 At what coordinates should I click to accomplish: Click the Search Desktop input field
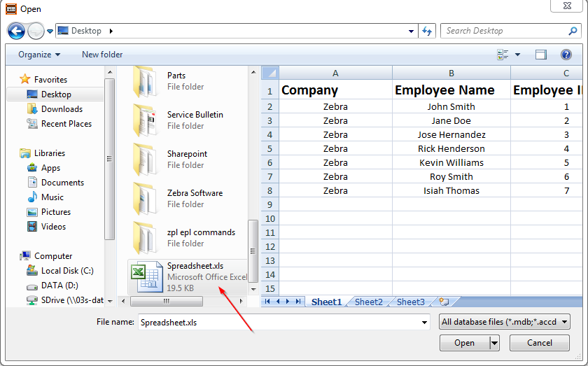point(503,31)
